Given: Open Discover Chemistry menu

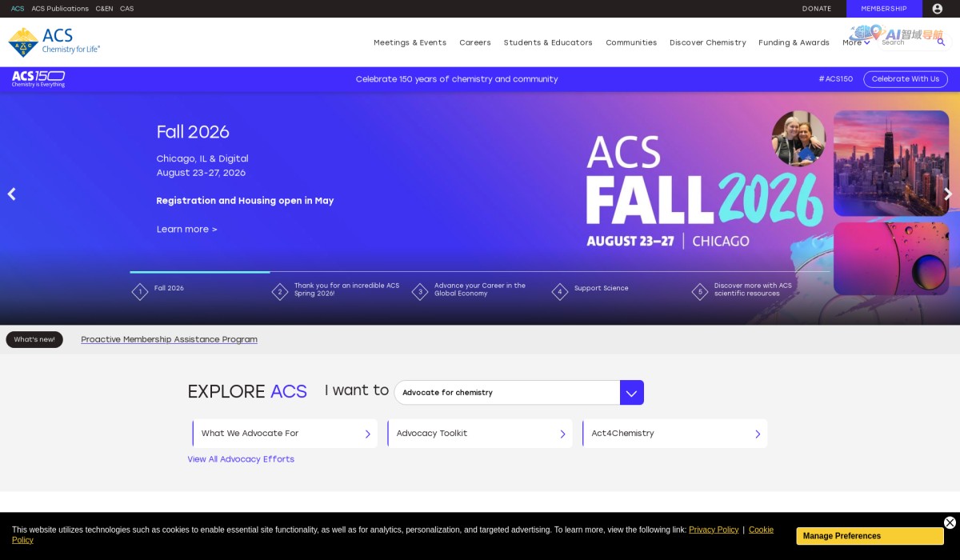Looking at the screenshot, I should (707, 43).
